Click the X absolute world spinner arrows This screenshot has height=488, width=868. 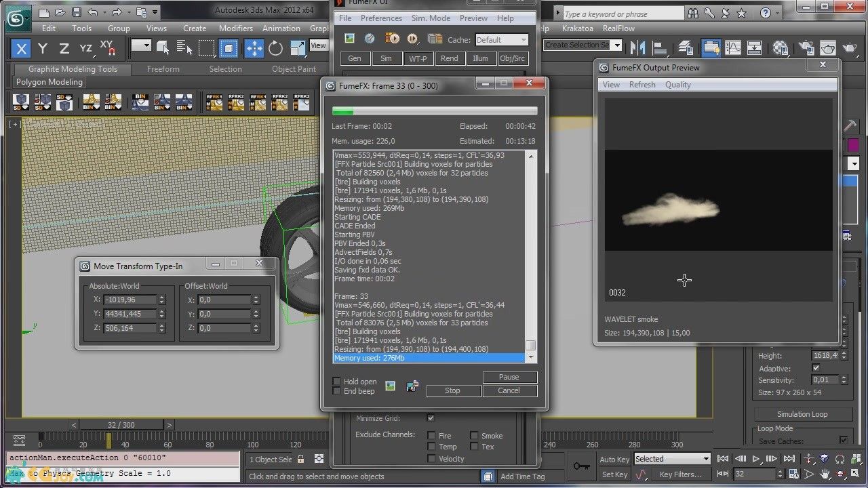pos(161,300)
